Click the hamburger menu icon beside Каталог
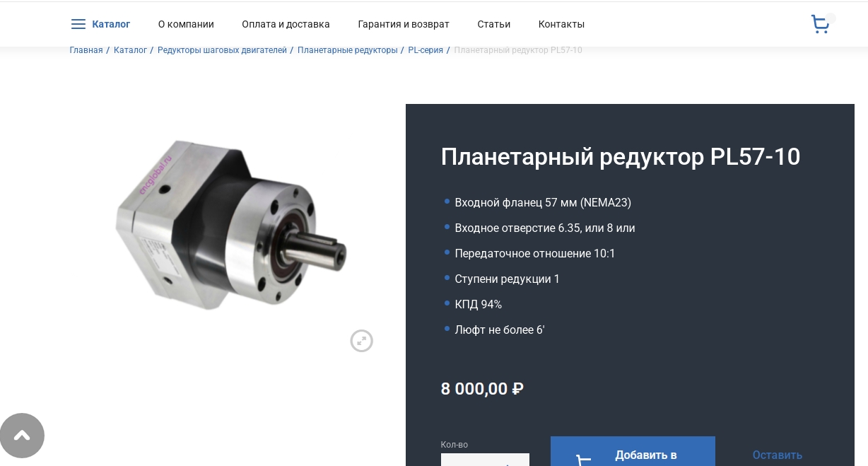Image resolution: width=868 pixels, height=466 pixels. click(78, 24)
